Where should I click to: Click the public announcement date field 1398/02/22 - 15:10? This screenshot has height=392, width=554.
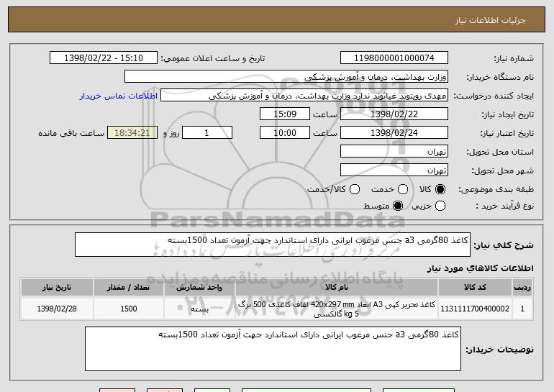click(104, 58)
